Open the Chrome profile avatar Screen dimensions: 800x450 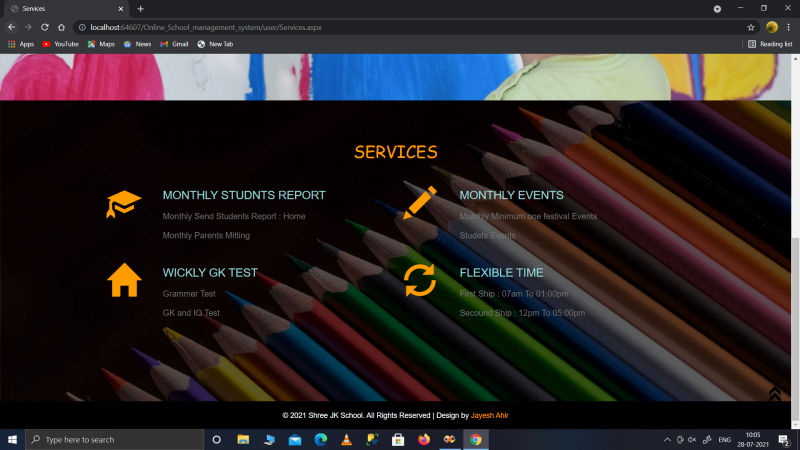[x=771, y=27]
